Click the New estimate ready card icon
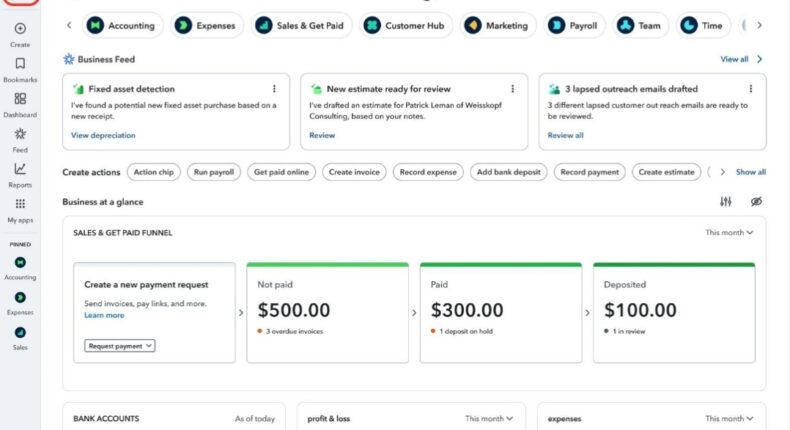This screenshot has height=430, width=790. 316,89
